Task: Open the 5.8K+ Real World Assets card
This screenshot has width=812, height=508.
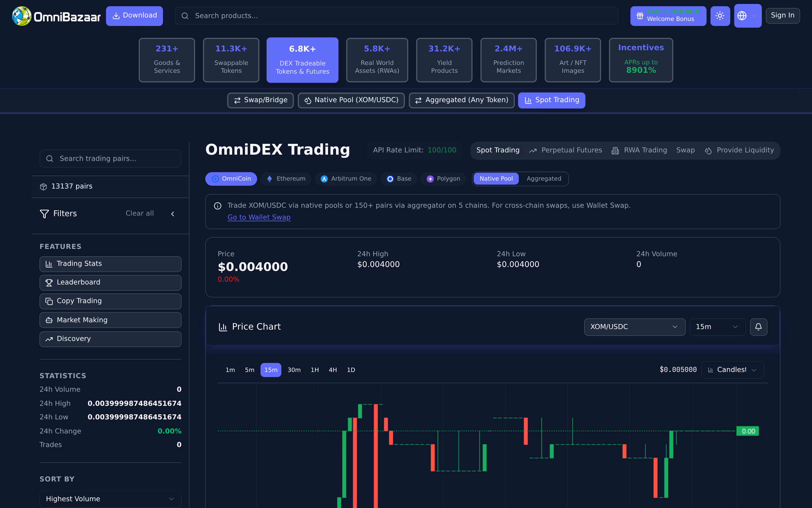Action: coord(377,60)
